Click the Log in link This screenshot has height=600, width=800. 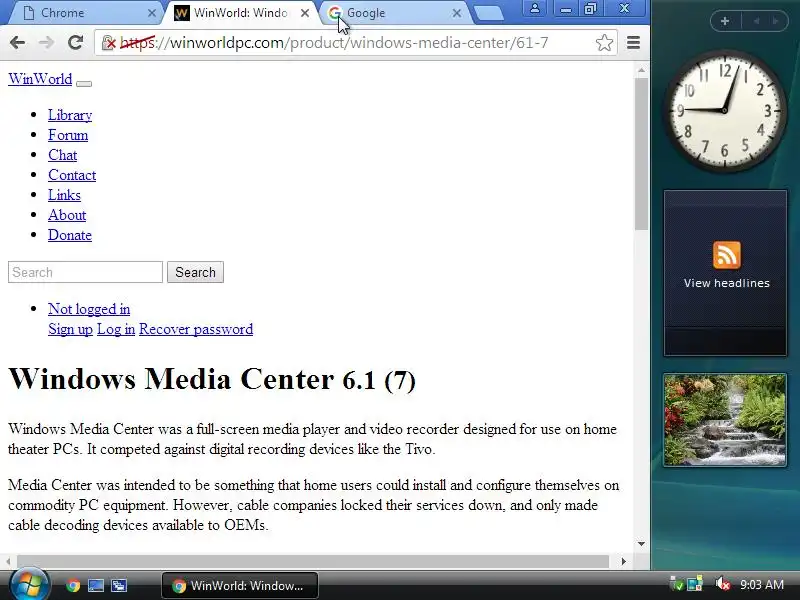(x=116, y=329)
